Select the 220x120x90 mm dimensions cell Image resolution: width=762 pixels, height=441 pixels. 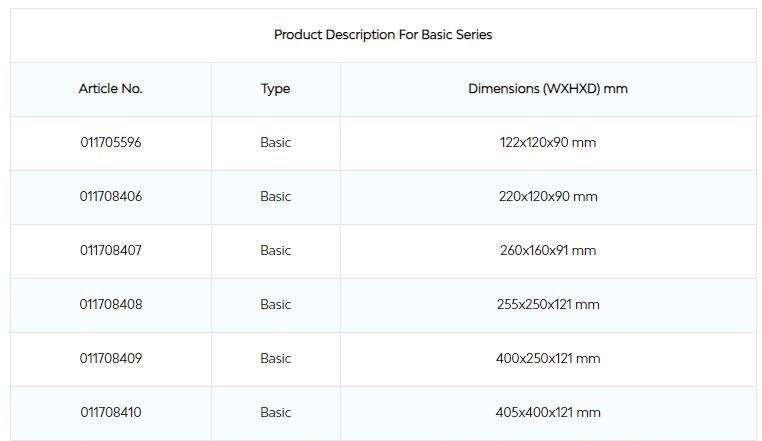(548, 197)
